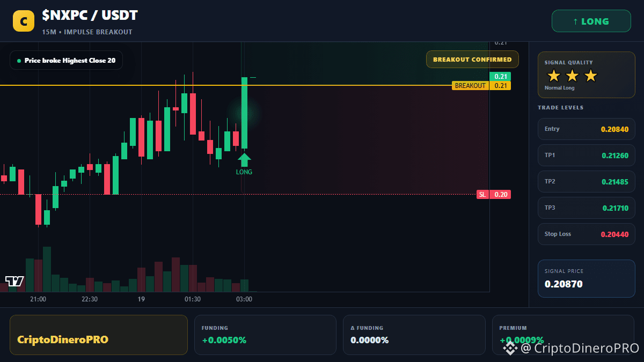Viewport: 644px width, 362px height.
Task: Click the $NXPC / USDT pair title
Action: tap(90, 16)
